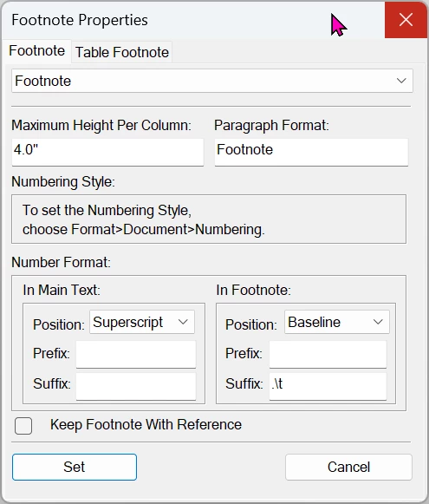
Task: Click the In Footnote Prefix field
Action: click(328, 354)
